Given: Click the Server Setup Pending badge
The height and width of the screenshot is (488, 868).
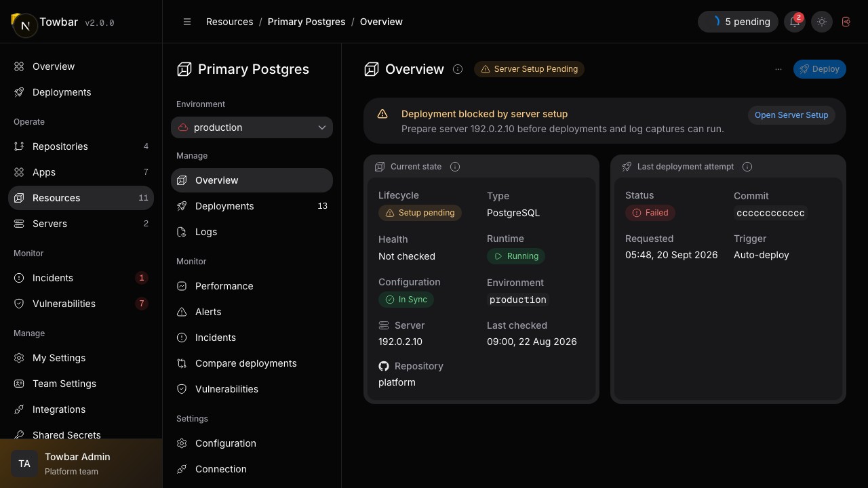Looking at the screenshot, I should [x=530, y=69].
